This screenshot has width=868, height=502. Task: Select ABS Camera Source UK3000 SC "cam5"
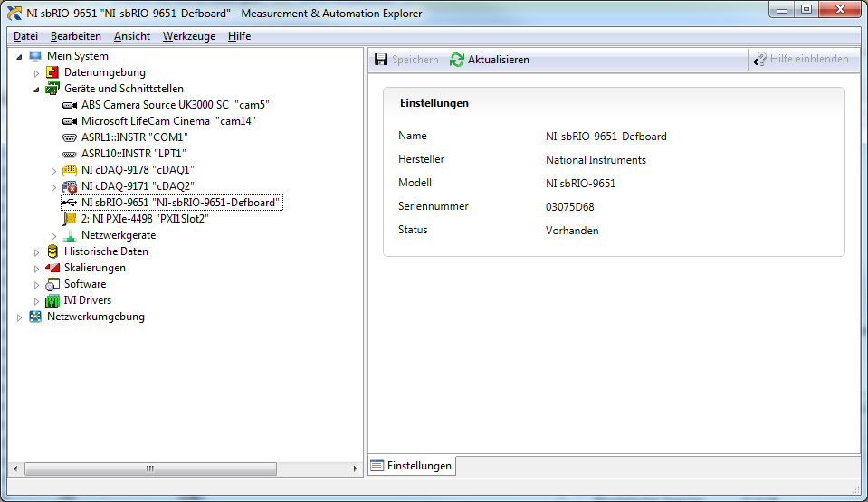click(175, 105)
